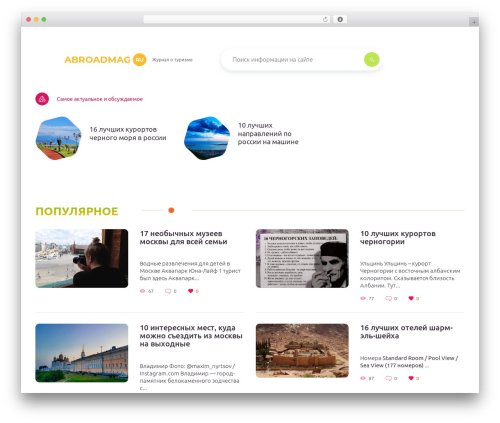Click Black Sea resorts hexagon thumbnail
Screen dimensions: 500x423
[58, 138]
